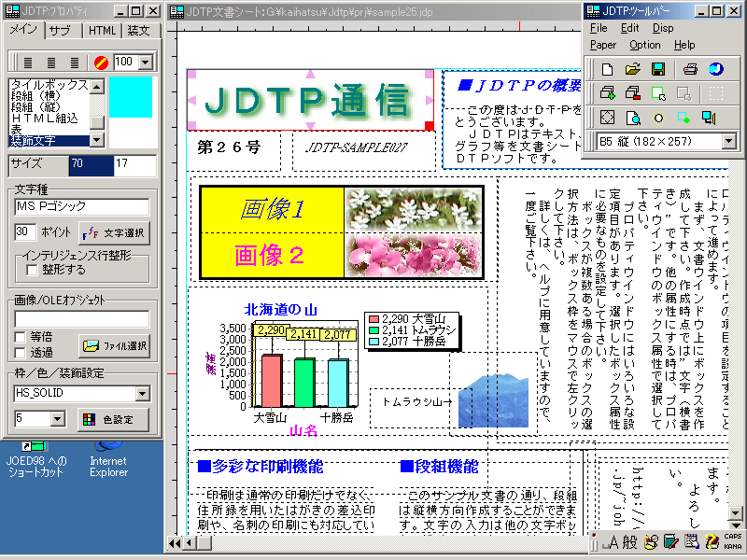Image resolution: width=747 pixels, height=560 pixels.
Task: Open the Disp menu
Action: pyautogui.click(x=663, y=28)
